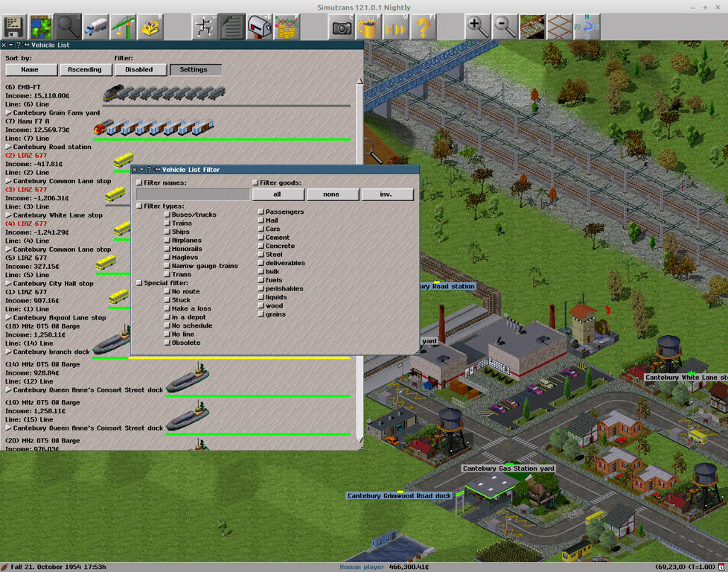Screen dimensions: 728x572
Task: Rotate the map using the compass icon
Action: pyautogui.click(x=587, y=28)
